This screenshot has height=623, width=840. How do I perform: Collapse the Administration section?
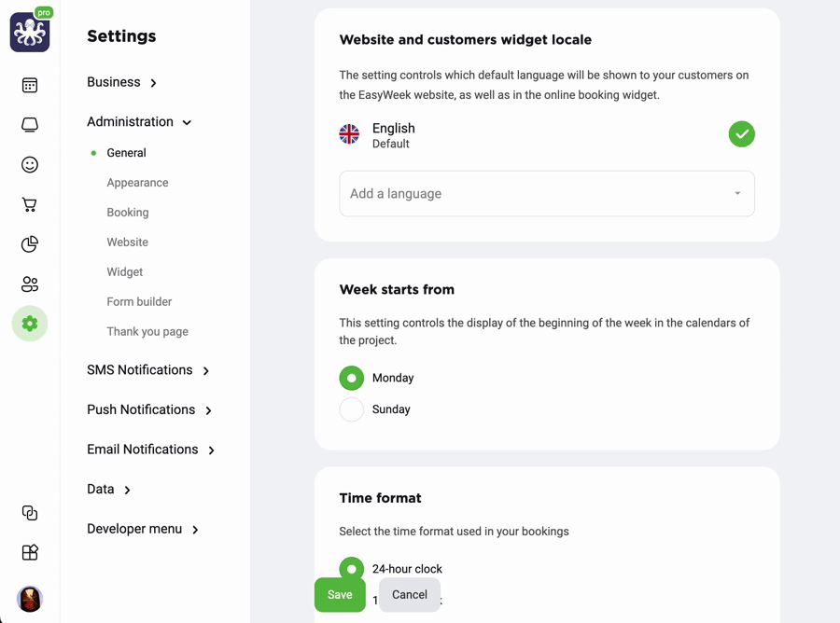(x=139, y=121)
